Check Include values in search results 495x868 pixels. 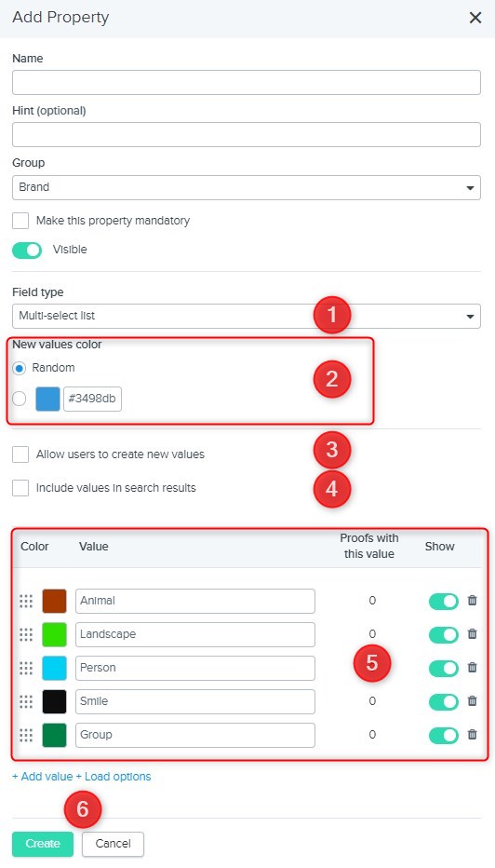[x=20, y=488]
